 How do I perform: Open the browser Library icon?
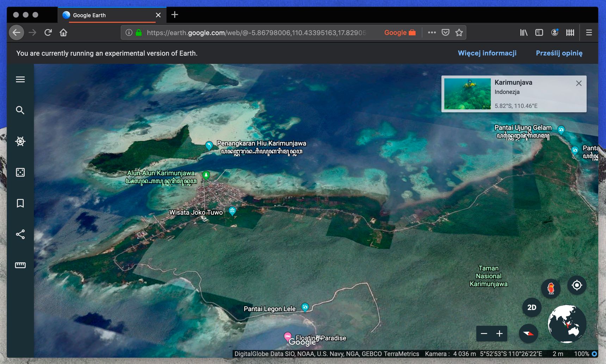pyautogui.click(x=524, y=33)
